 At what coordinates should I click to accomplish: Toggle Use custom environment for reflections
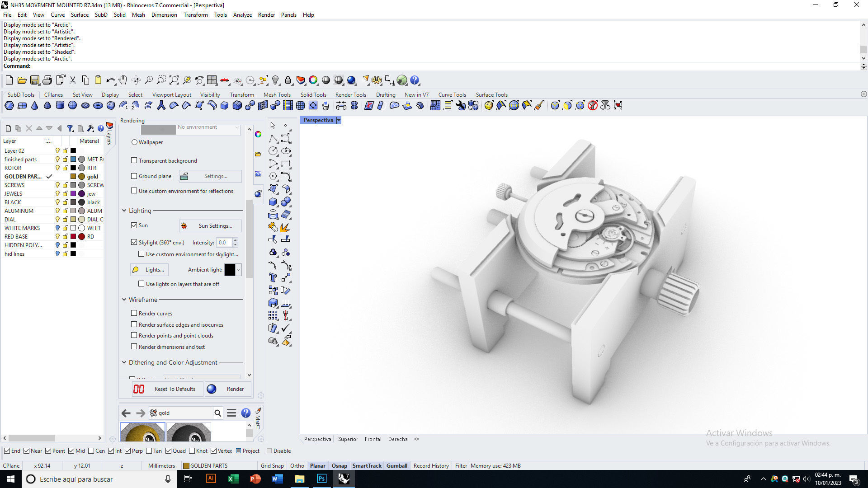click(134, 191)
